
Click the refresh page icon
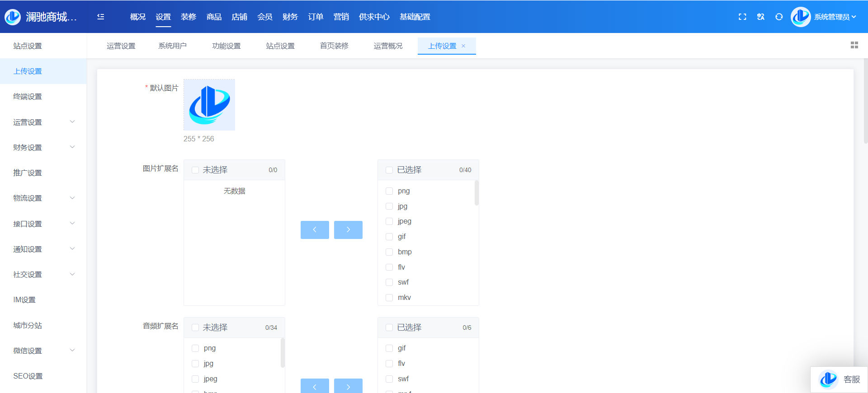[779, 17]
